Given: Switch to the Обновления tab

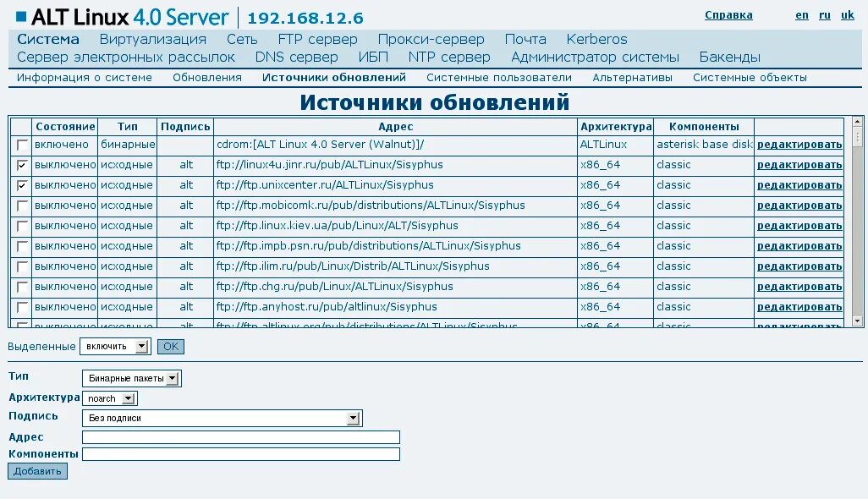Looking at the screenshot, I should pyautogui.click(x=207, y=78).
